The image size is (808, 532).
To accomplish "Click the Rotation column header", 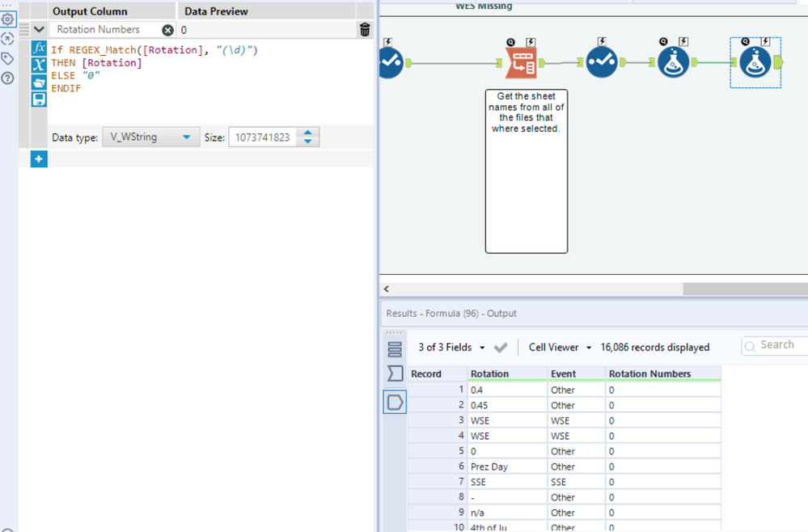I will coord(508,374).
